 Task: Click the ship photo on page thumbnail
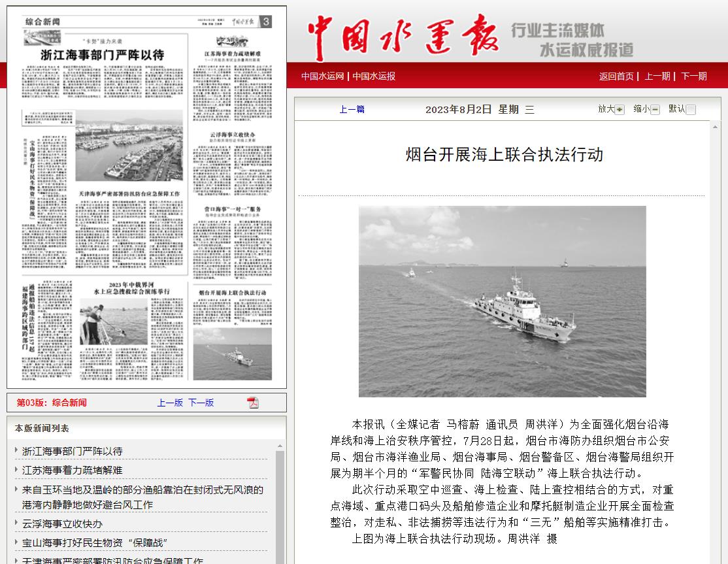tap(233, 354)
